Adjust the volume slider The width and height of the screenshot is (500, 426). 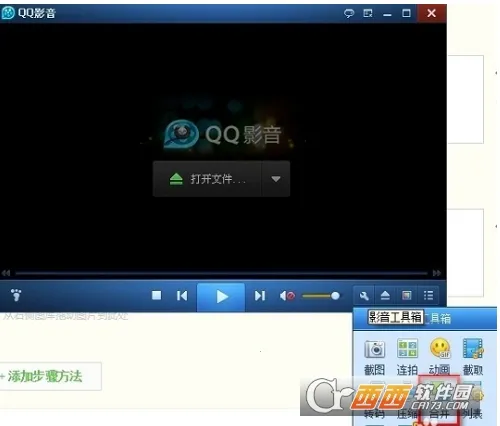(x=321, y=296)
